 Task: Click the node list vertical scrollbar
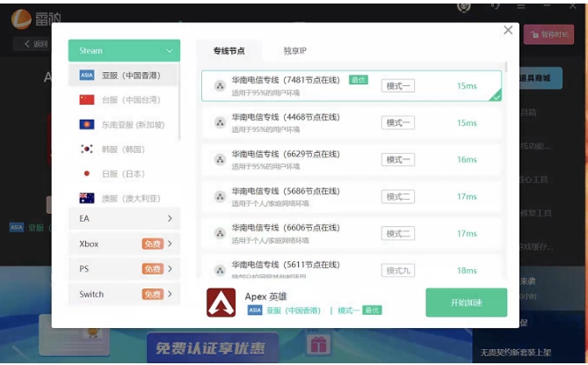tap(506, 67)
